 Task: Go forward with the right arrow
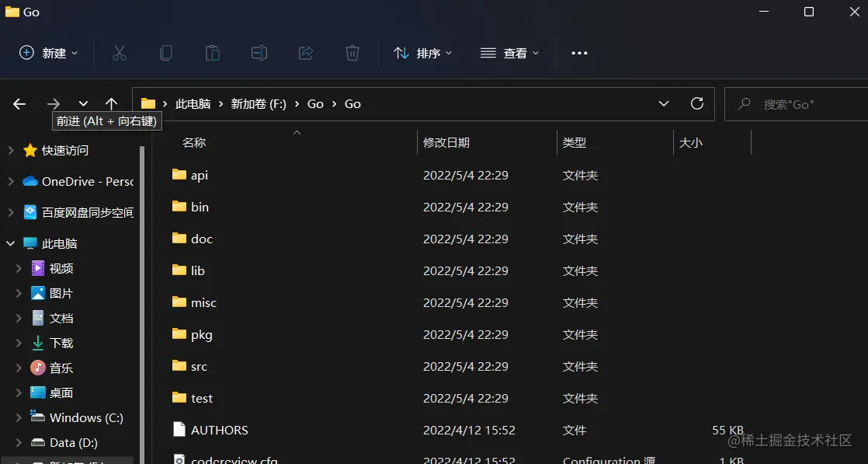click(53, 103)
